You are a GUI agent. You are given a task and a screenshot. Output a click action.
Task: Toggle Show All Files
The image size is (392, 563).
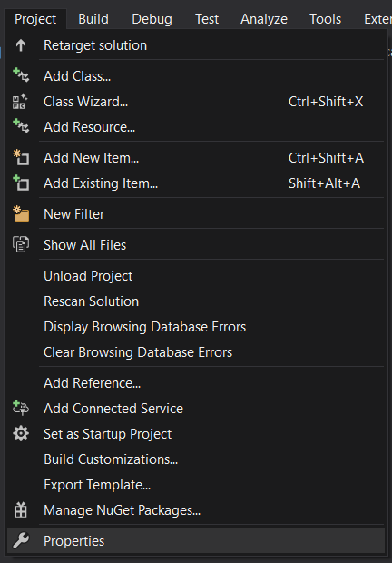tap(196, 245)
